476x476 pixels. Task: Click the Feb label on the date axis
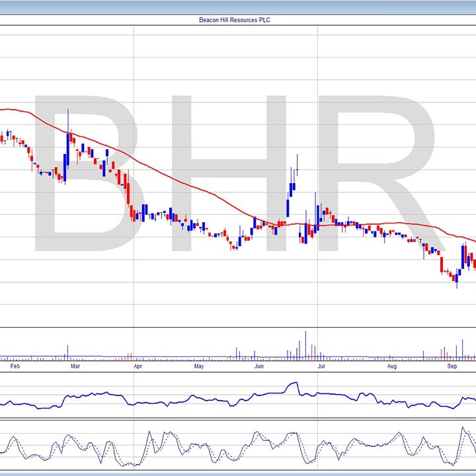[x=13, y=366]
